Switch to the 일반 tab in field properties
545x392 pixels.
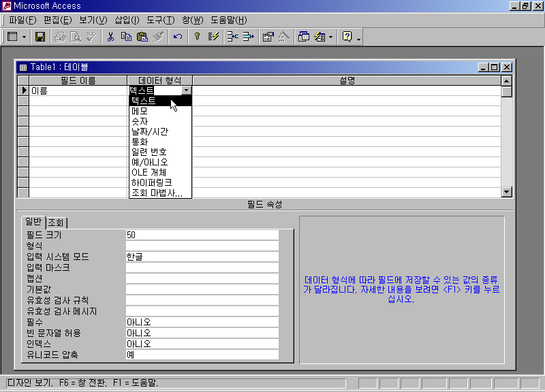(x=33, y=221)
